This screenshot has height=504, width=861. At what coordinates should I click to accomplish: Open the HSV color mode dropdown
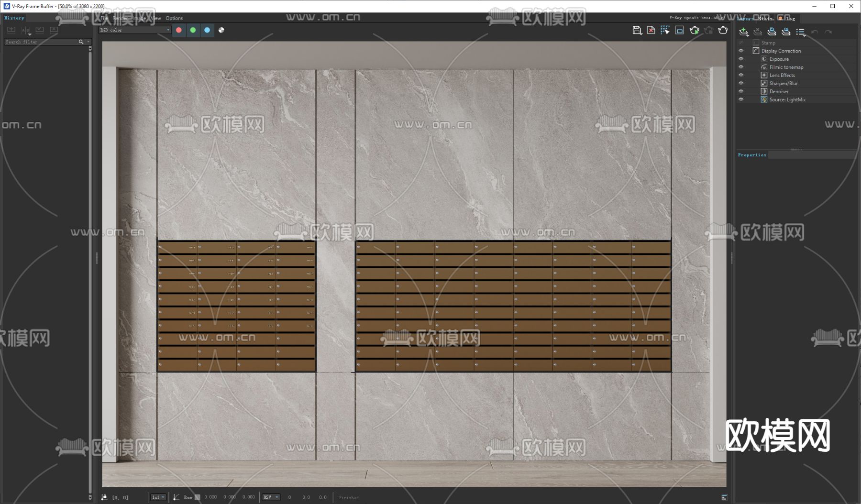[x=270, y=497]
